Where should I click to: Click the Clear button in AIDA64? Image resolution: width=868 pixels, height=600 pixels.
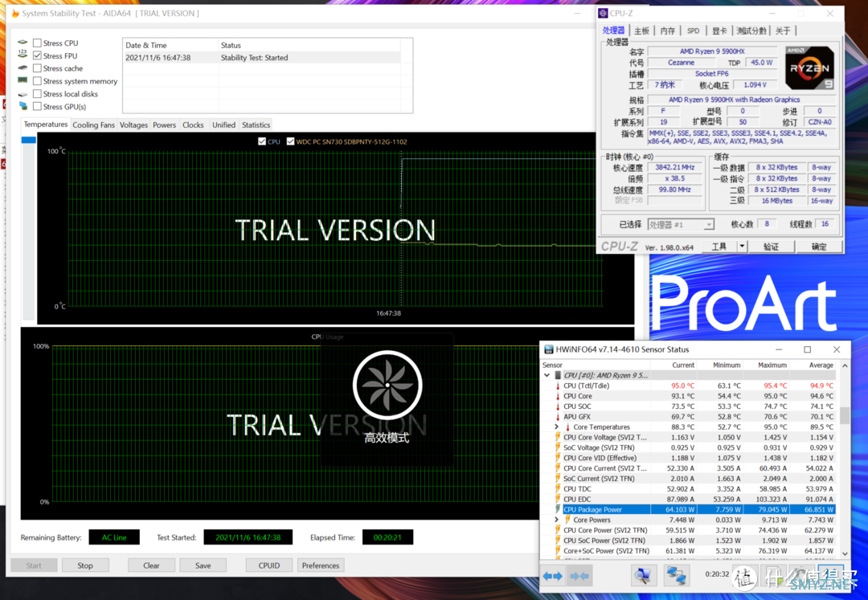tap(151, 565)
